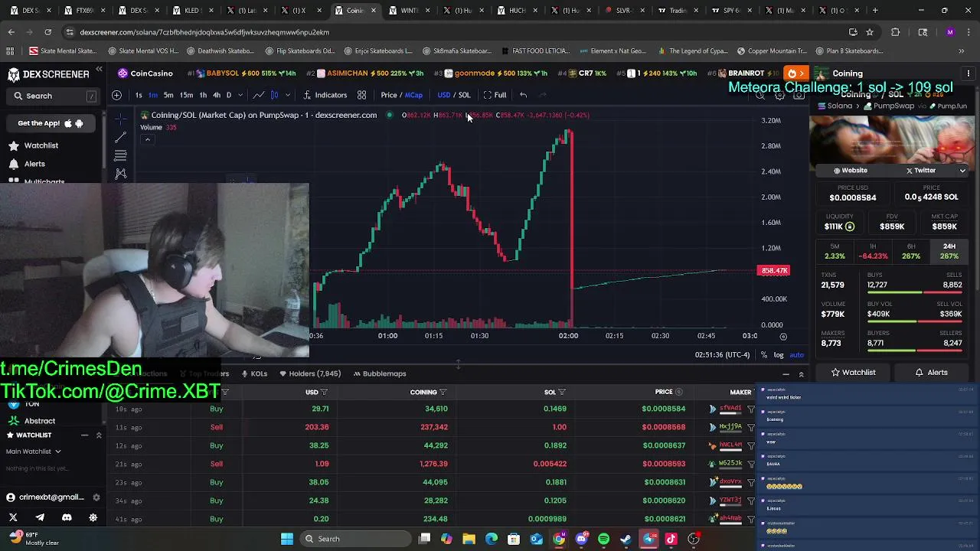Add a symbol to compare with the plus icon
980x551 pixels.
116,95
